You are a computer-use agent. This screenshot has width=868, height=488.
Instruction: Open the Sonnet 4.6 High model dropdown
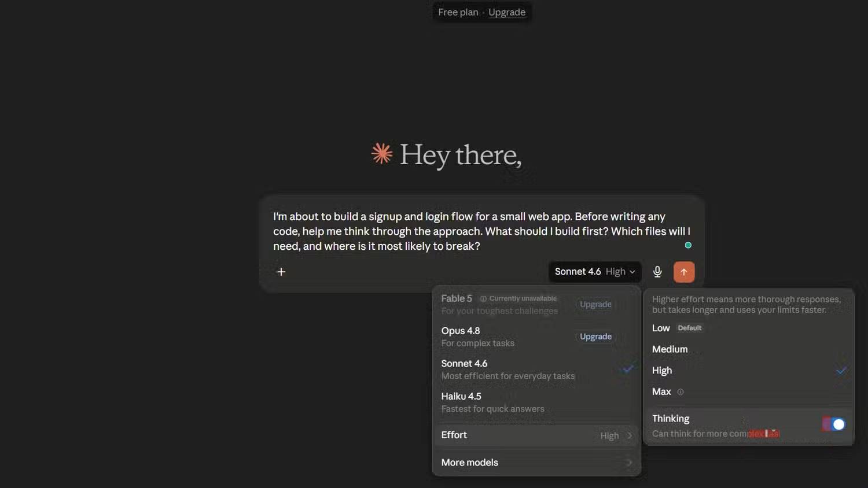(x=595, y=272)
